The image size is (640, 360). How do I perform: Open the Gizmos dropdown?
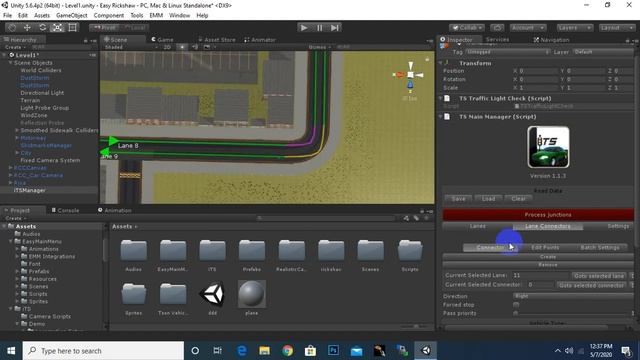click(319, 47)
